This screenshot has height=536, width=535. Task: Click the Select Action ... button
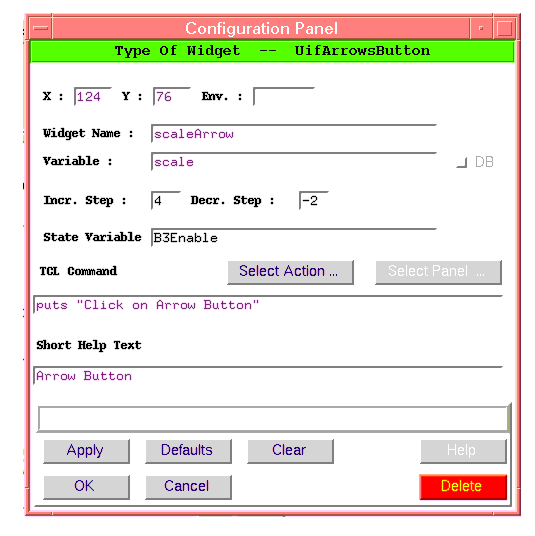[x=290, y=272]
